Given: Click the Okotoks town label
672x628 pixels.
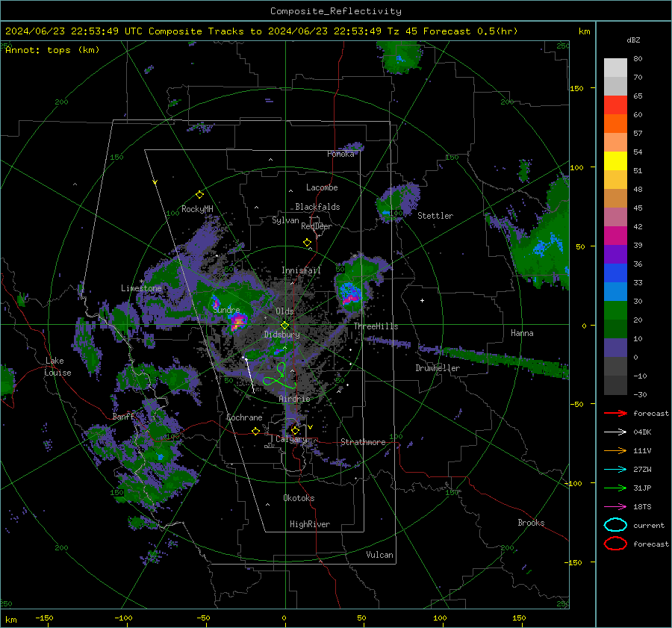Looking at the screenshot, I should 299,498.
